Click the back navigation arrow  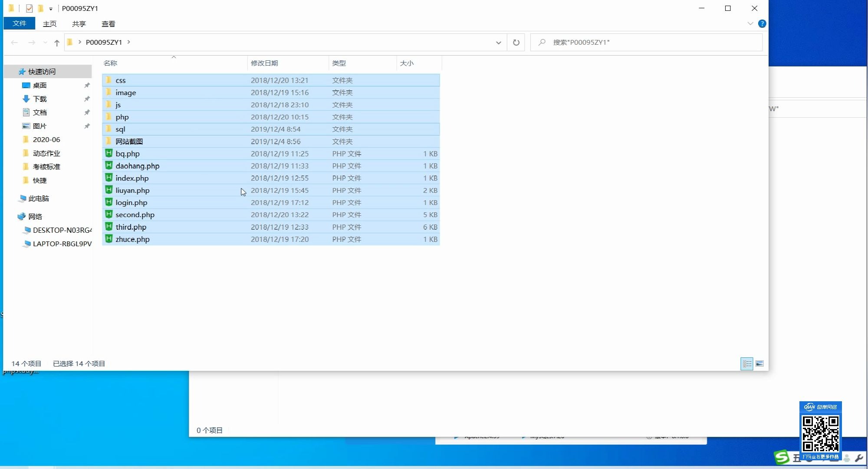point(14,43)
